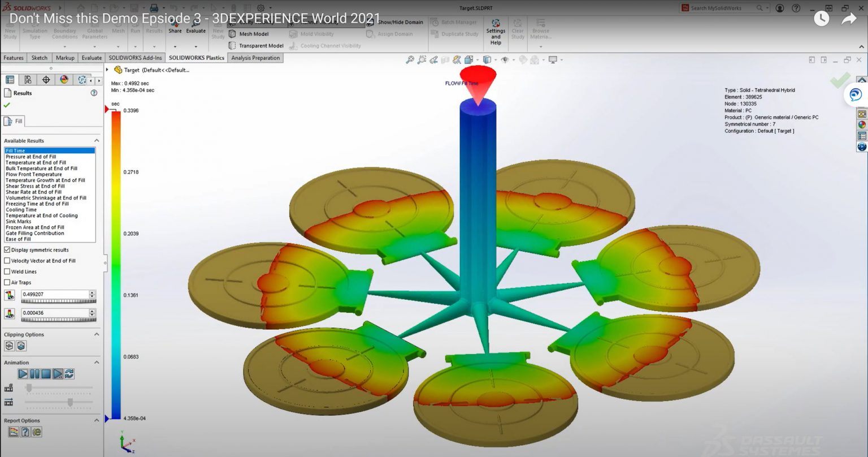Switch to the Sketch tab

point(40,58)
